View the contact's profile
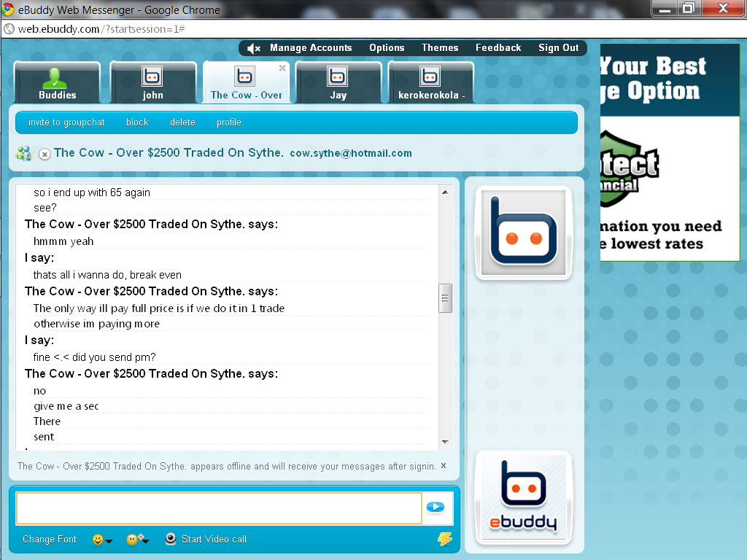The width and height of the screenshot is (747, 560). coord(228,122)
